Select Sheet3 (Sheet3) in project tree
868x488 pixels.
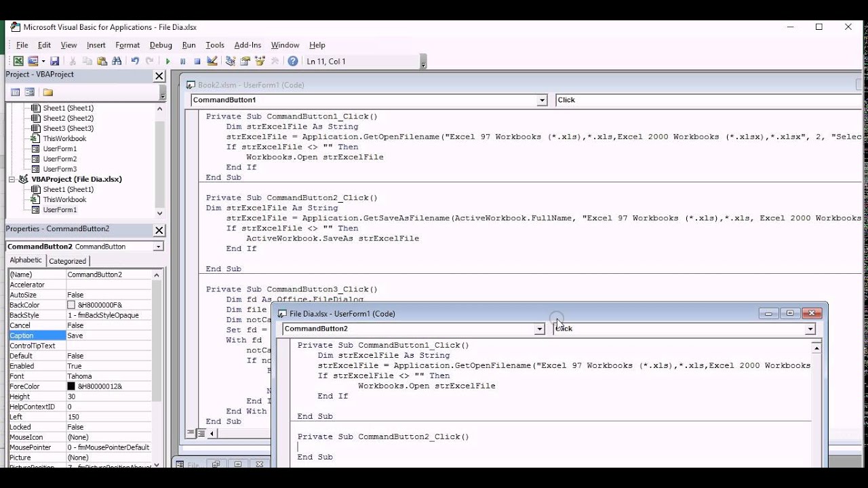[68, 128]
